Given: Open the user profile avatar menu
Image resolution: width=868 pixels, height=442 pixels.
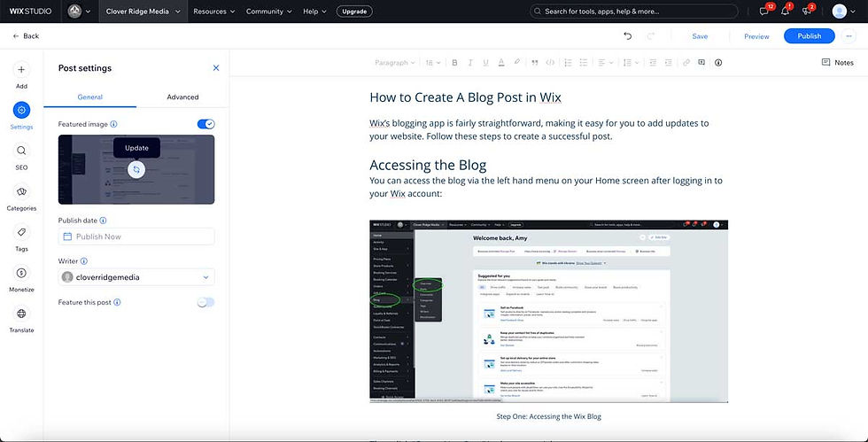Looking at the screenshot, I should (x=843, y=12).
